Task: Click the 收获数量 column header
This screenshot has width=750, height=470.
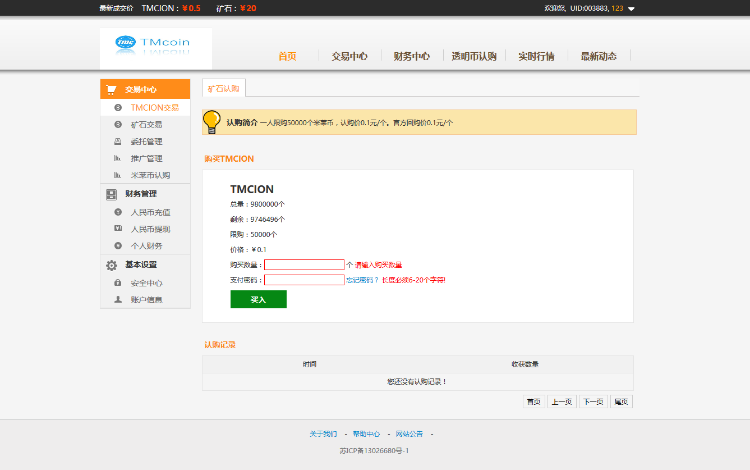Action: (x=525, y=364)
